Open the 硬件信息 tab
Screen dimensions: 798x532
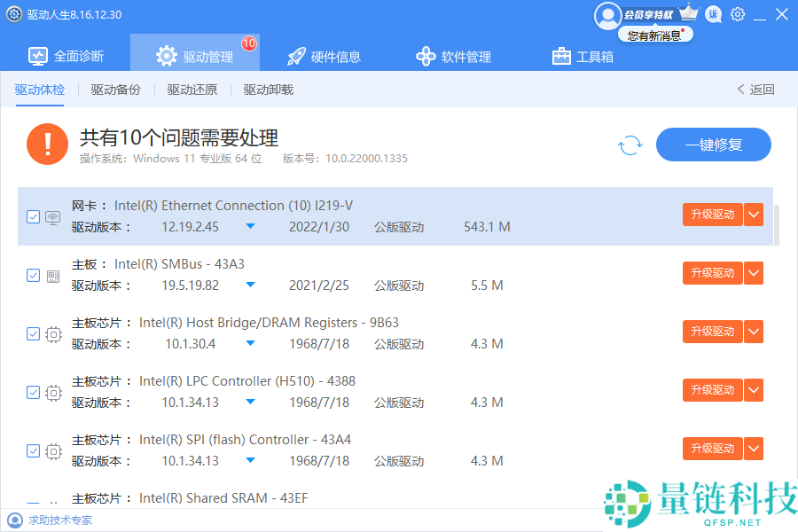(324, 56)
